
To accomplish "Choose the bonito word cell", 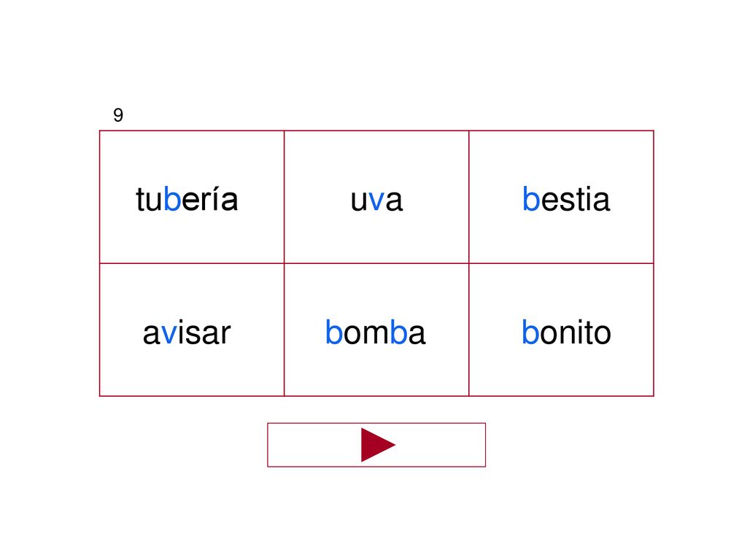I will coord(561,330).
